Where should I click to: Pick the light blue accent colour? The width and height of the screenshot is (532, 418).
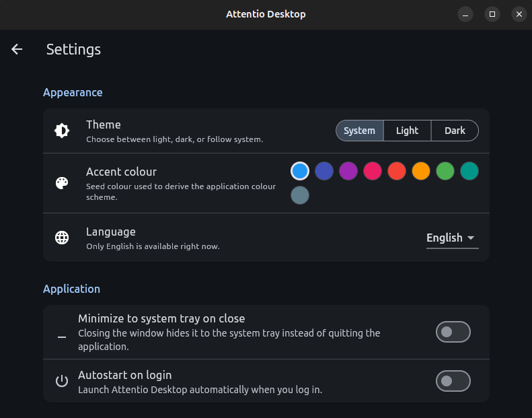[x=300, y=171]
